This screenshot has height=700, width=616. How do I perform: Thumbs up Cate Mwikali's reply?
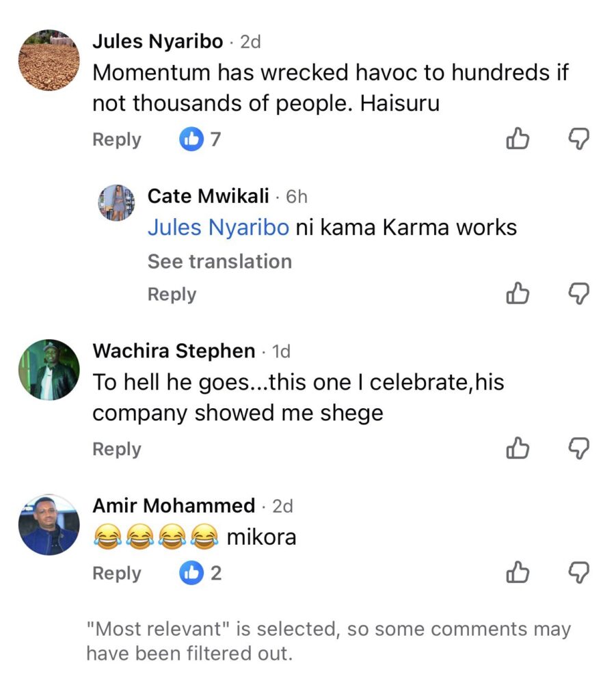click(x=518, y=295)
